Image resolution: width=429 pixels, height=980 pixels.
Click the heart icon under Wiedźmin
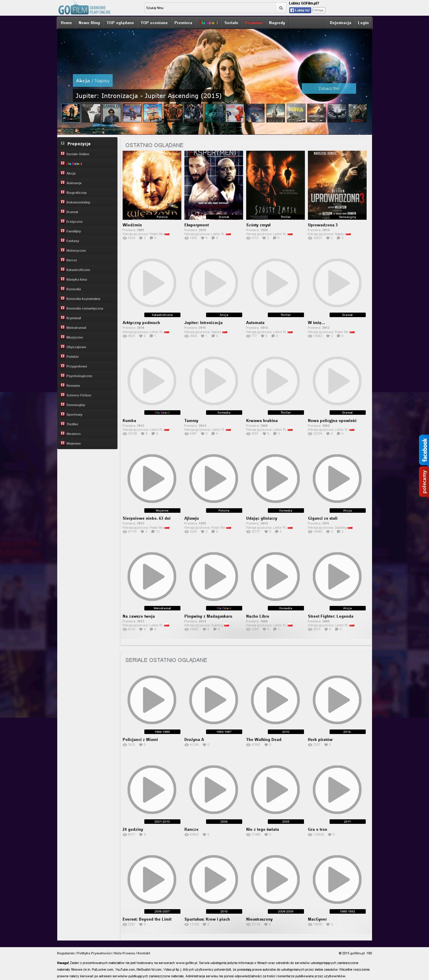(x=141, y=238)
